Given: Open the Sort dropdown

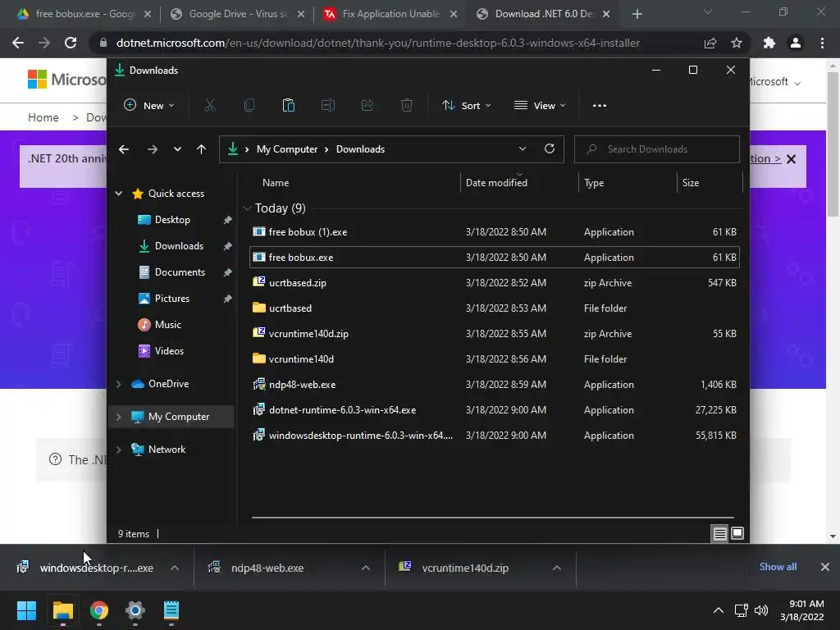Looking at the screenshot, I should 467,106.
